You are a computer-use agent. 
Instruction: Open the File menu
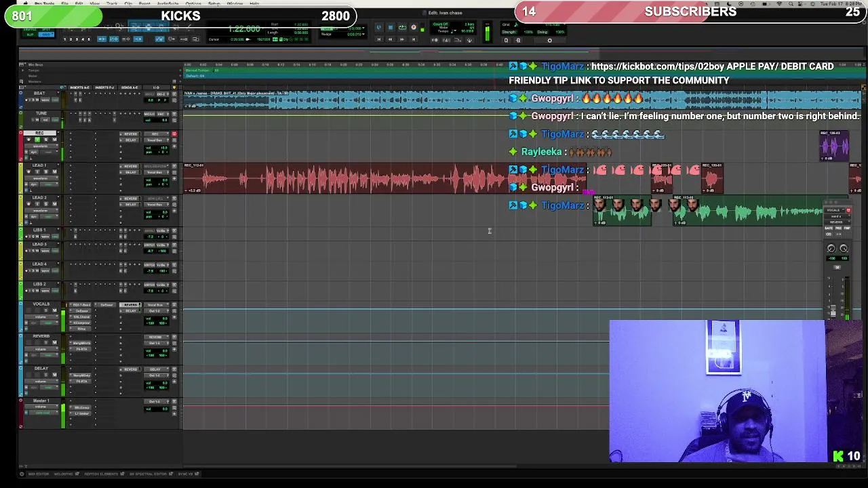click(x=64, y=3)
